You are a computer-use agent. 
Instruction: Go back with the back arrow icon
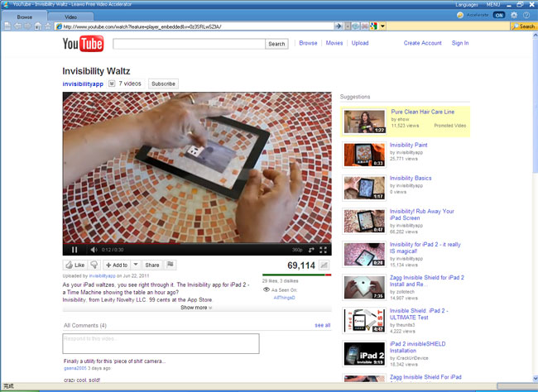tap(17, 26)
